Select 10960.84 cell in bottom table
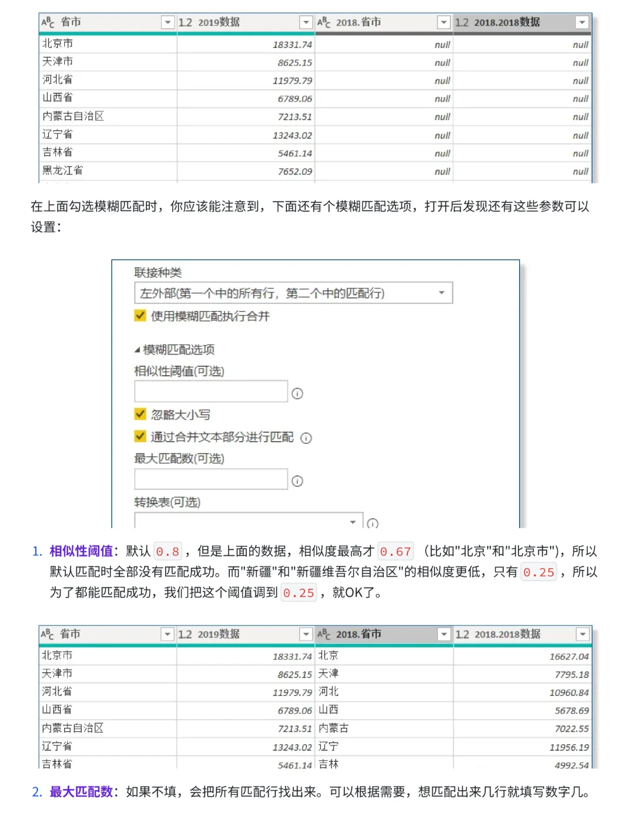Screen dimensions: 630x840 click(523, 692)
